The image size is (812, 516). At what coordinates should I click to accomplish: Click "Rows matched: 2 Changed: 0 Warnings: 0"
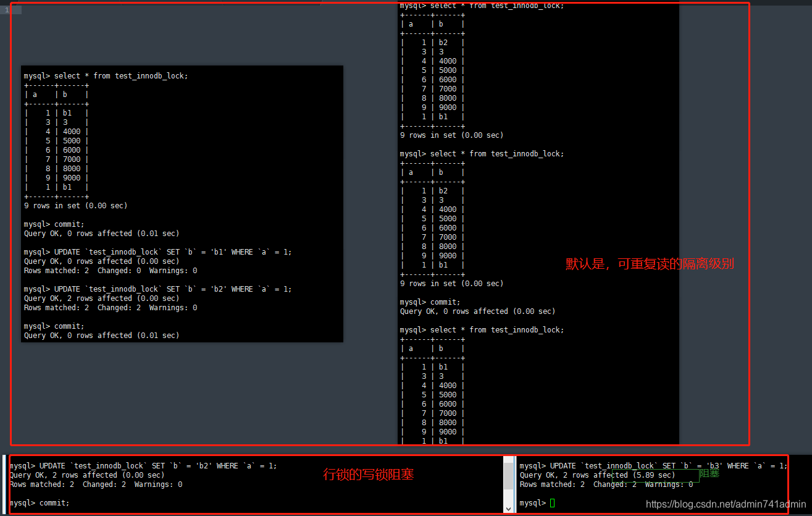111,271
